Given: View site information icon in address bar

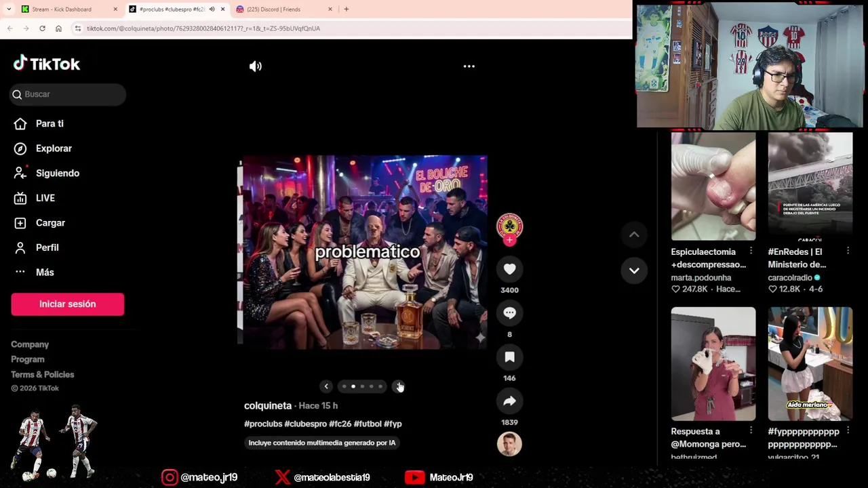Looking at the screenshot, I should coord(78,28).
